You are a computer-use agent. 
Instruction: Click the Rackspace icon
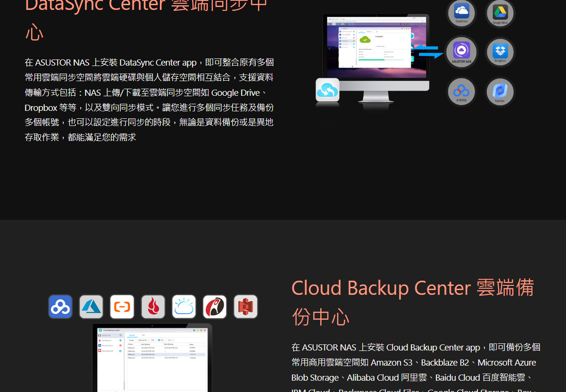215,307
